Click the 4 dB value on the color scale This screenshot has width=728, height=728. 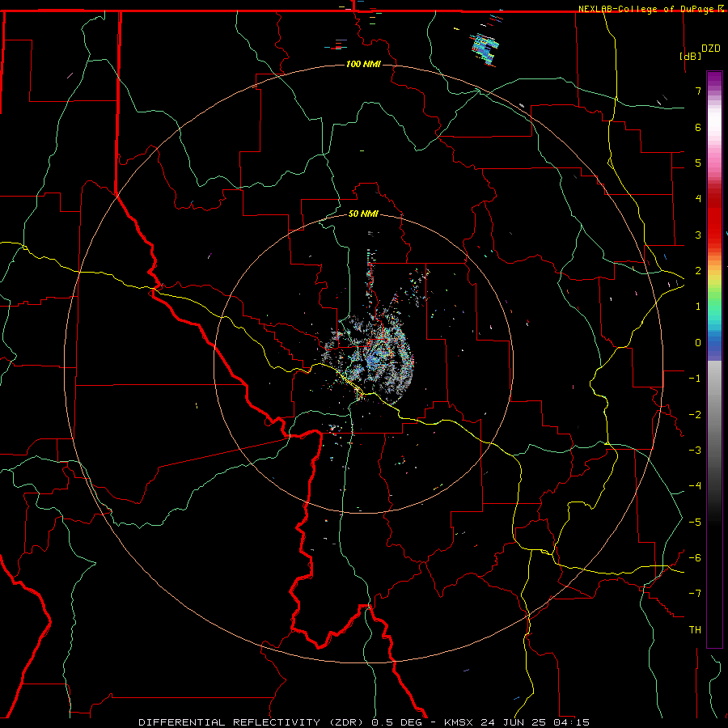click(698, 199)
